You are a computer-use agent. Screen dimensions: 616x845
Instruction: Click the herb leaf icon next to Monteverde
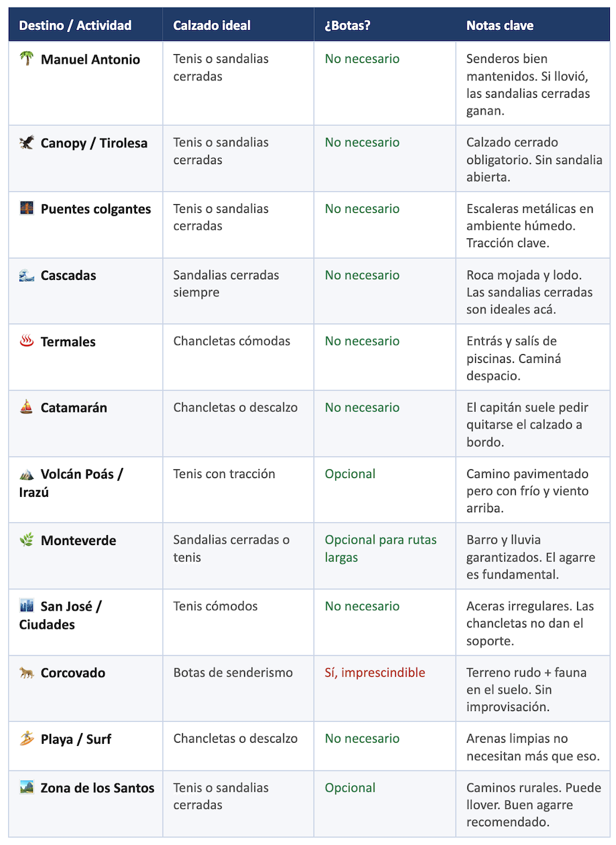click(26, 540)
